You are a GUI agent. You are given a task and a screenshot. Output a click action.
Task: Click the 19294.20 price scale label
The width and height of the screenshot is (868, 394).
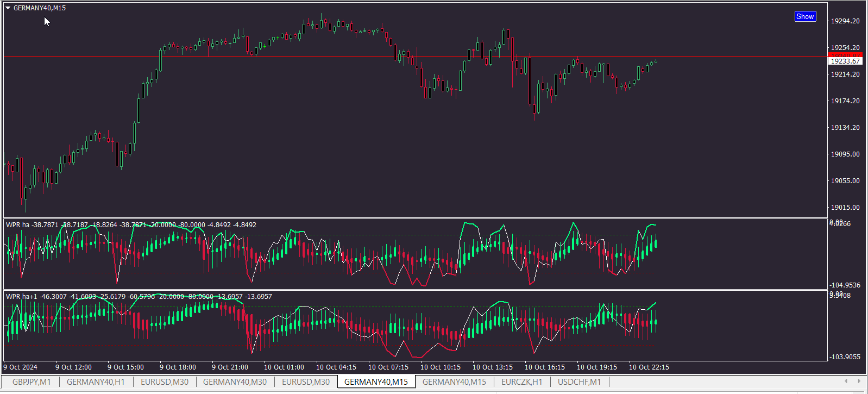(x=846, y=21)
